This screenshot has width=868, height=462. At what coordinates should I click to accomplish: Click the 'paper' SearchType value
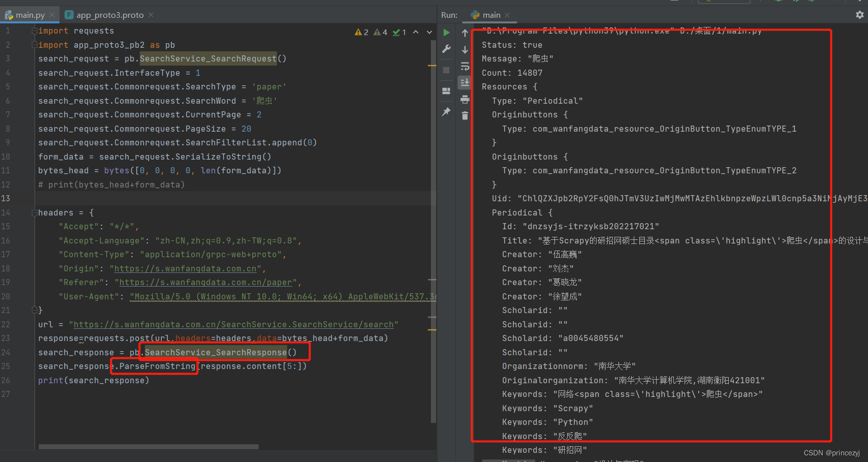pos(269,87)
